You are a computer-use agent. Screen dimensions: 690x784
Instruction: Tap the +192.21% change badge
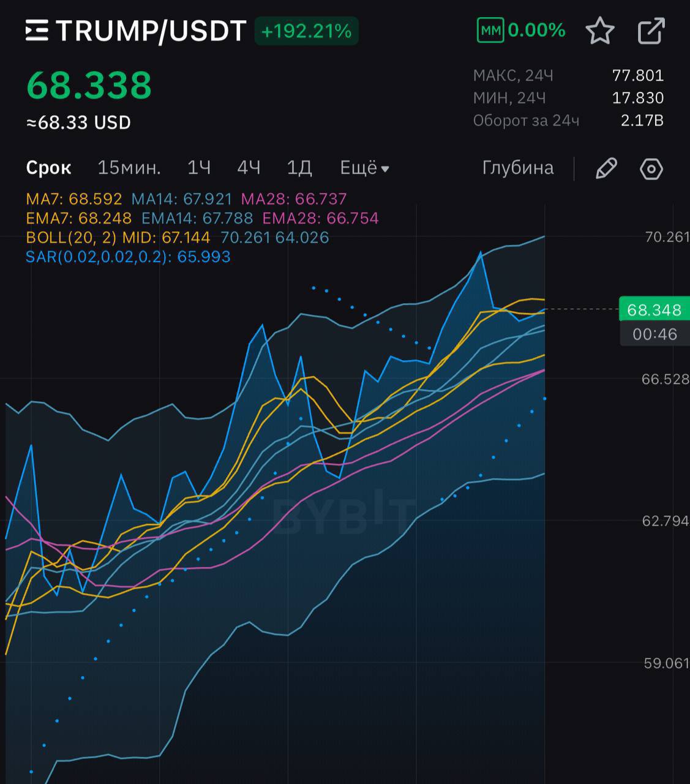coord(306,31)
